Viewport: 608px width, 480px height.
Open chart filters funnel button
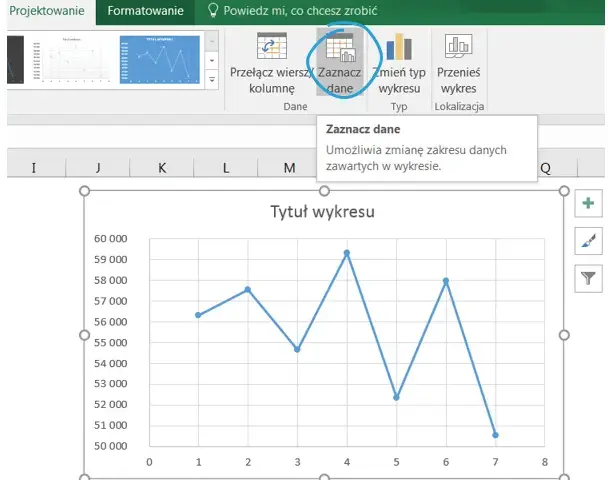coord(588,278)
